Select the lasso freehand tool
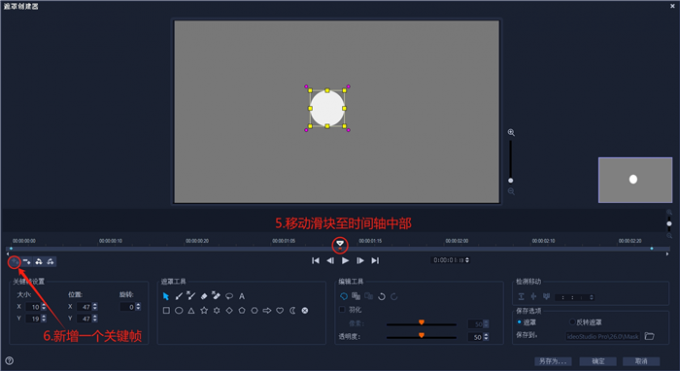The width and height of the screenshot is (680, 371). click(229, 296)
